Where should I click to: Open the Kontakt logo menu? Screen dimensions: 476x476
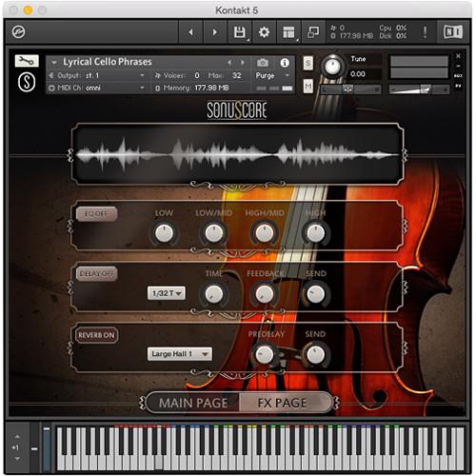[18, 31]
